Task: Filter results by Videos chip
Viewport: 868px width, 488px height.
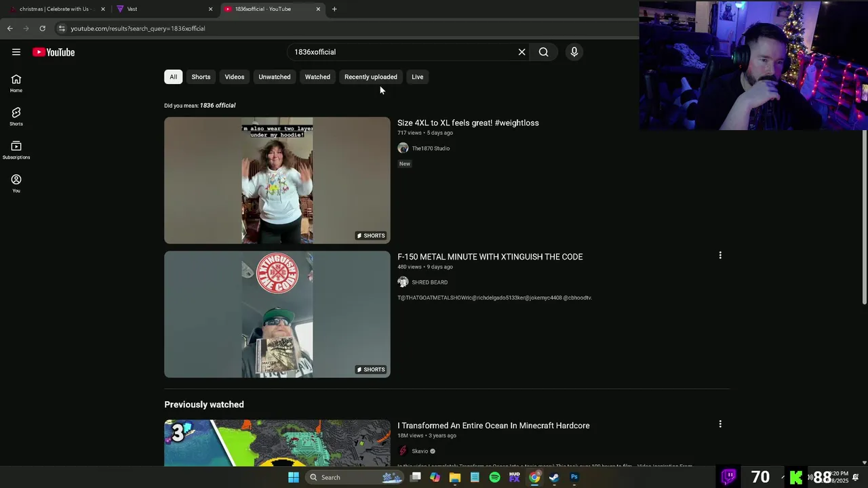Action: pyautogui.click(x=235, y=77)
